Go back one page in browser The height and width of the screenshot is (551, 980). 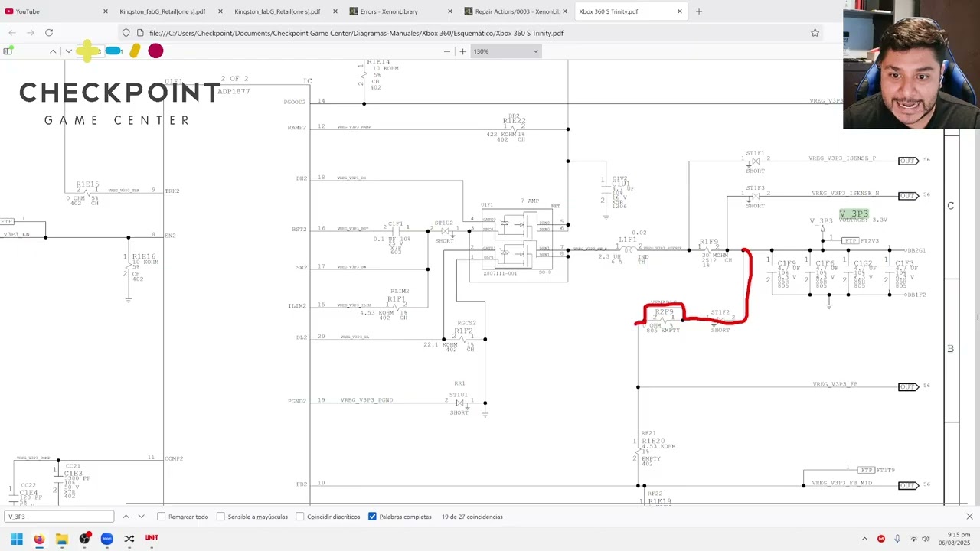pyautogui.click(x=12, y=33)
